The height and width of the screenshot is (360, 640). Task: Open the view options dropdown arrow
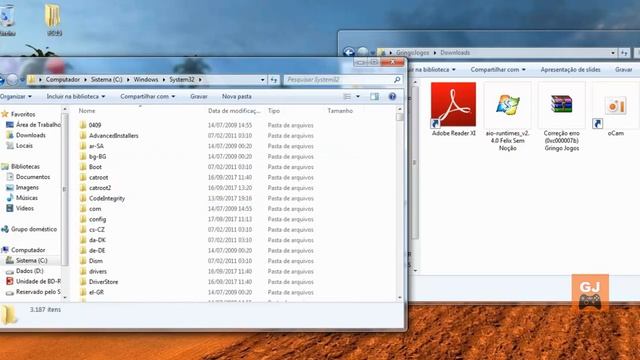[358, 97]
